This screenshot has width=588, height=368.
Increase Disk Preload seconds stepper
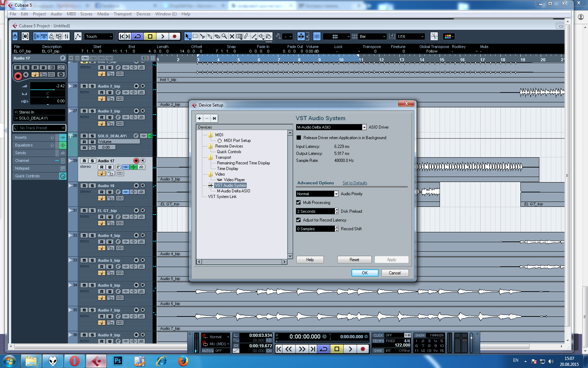tap(337, 210)
